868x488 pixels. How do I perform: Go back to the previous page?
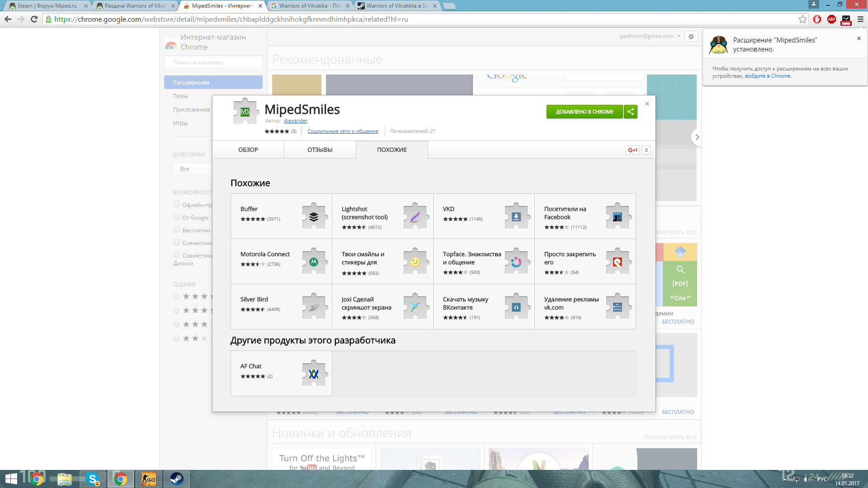pyautogui.click(x=8, y=19)
